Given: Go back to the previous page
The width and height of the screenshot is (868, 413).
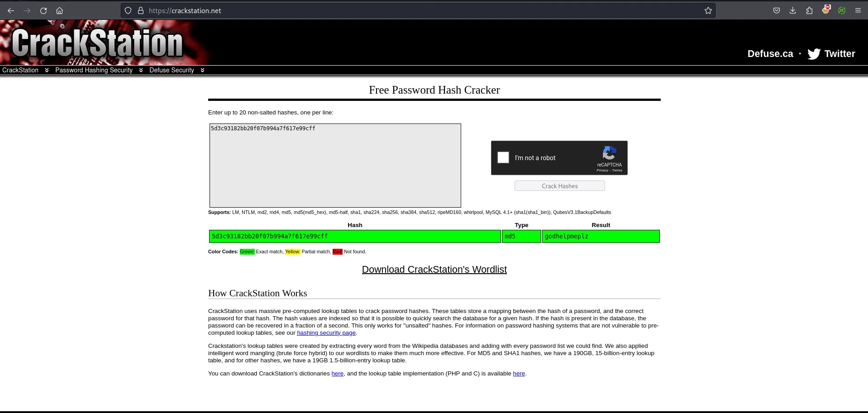Looking at the screenshot, I should pyautogui.click(x=11, y=11).
